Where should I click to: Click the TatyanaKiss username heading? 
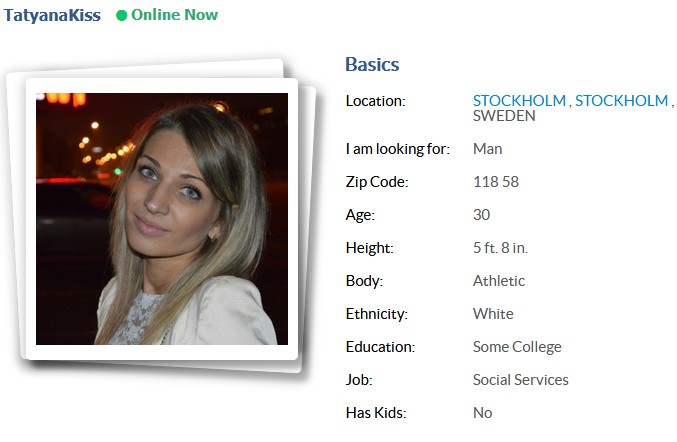tap(52, 15)
